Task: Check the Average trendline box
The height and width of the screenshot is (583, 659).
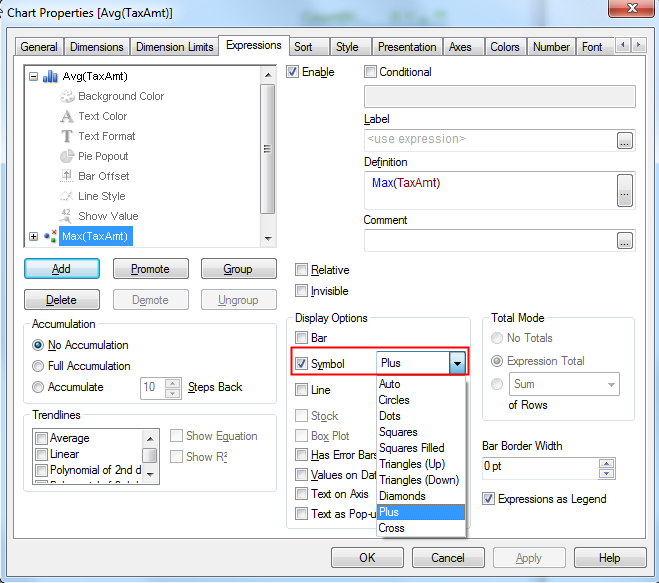Action: [x=41, y=438]
